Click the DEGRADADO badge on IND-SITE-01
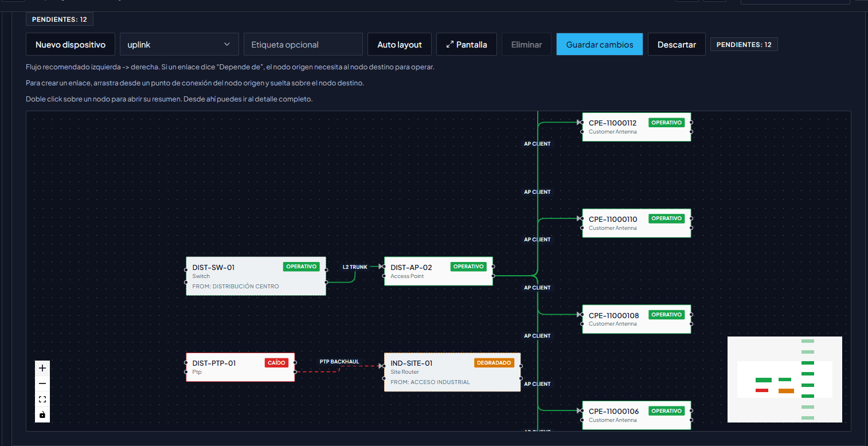The width and height of the screenshot is (868, 446). 494,362
